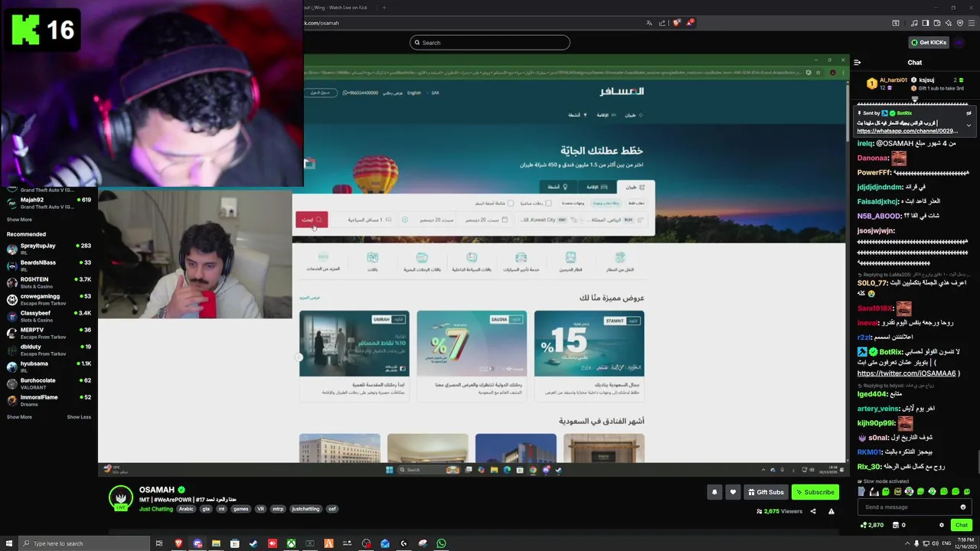The width and height of the screenshot is (980, 551).
Task: Click Show More under followed channels
Action: point(19,220)
